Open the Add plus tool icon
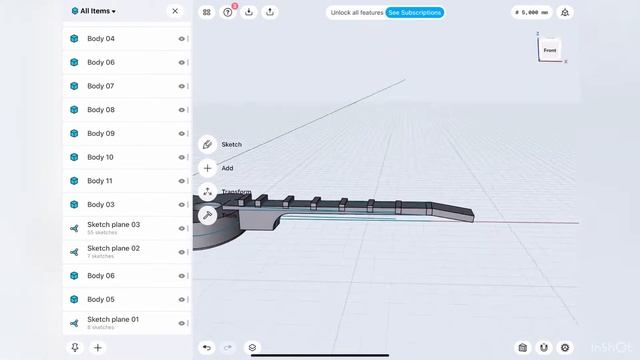The height and width of the screenshot is (360, 640). coord(207,168)
